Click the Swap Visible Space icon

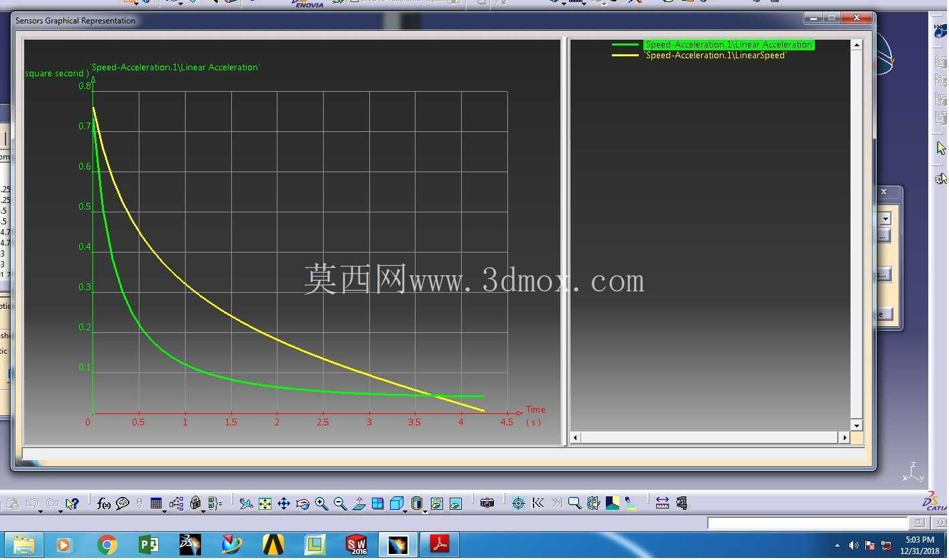click(455, 503)
